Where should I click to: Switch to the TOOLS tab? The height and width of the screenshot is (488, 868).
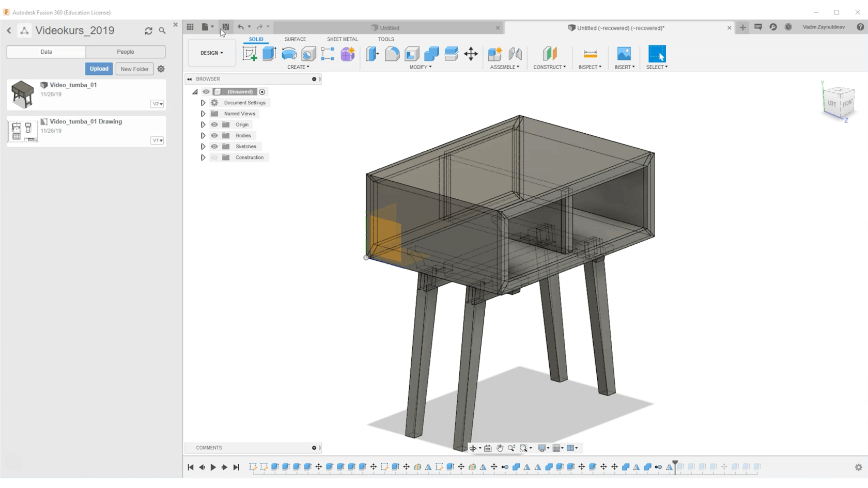[x=386, y=39]
